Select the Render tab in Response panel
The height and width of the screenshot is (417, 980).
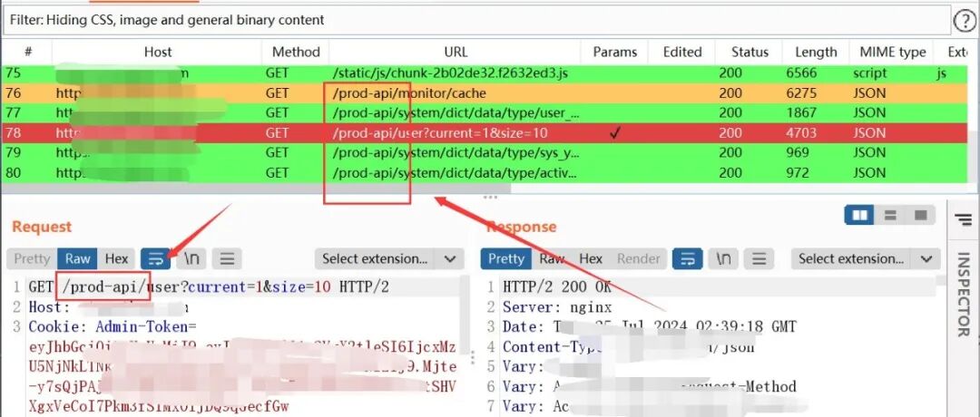[x=638, y=258]
